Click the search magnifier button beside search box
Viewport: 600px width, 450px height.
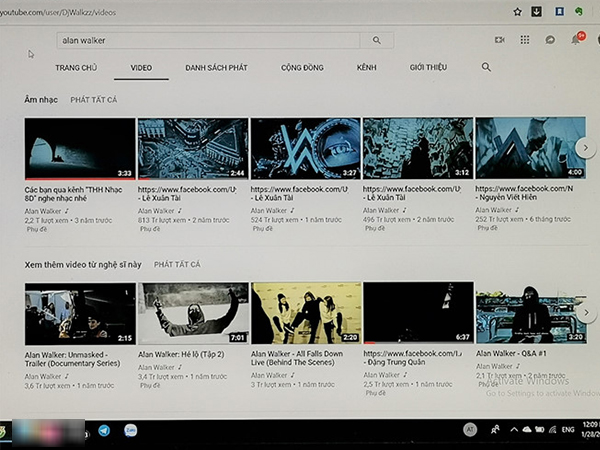[377, 40]
